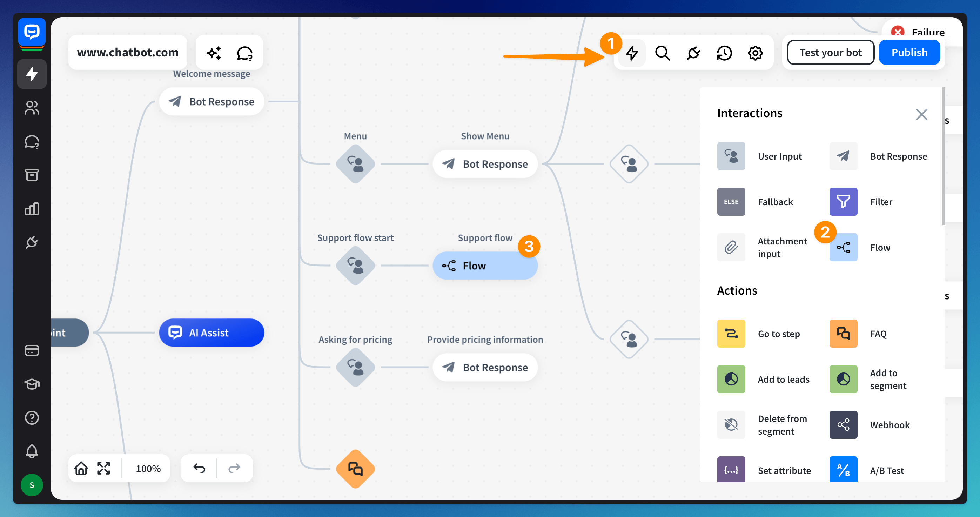Open bot settings gear icon
The height and width of the screenshot is (517, 980).
tap(755, 53)
